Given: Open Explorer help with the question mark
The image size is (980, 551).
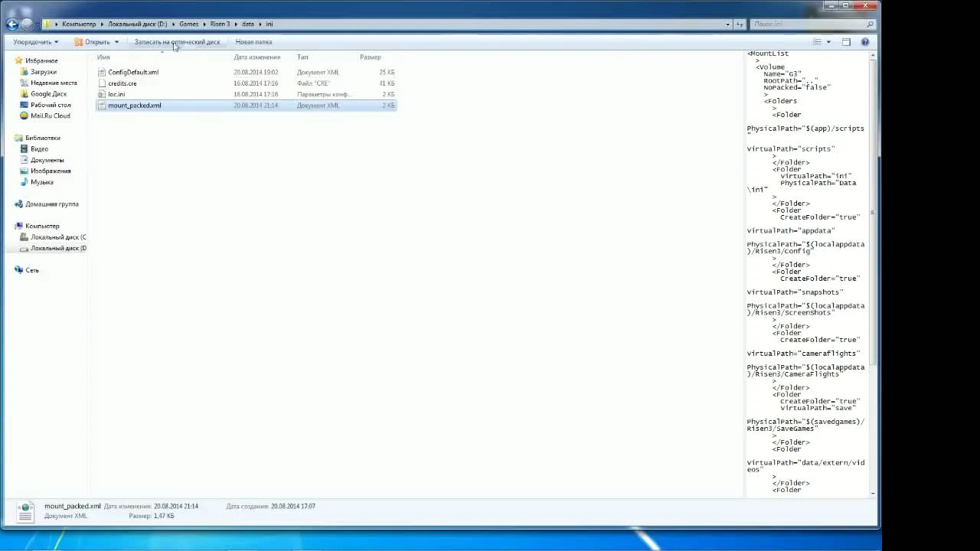Looking at the screenshot, I should pyautogui.click(x=865, y=42).
